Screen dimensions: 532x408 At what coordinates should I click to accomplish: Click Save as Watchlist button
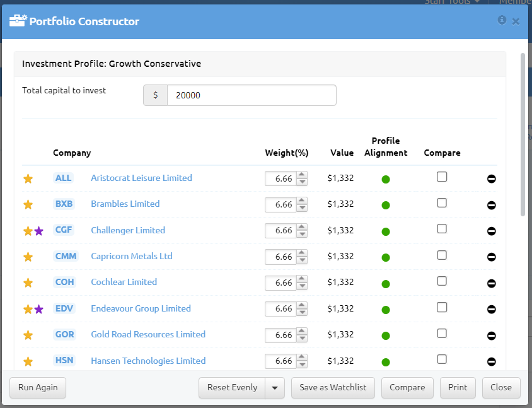coord(333,388)
